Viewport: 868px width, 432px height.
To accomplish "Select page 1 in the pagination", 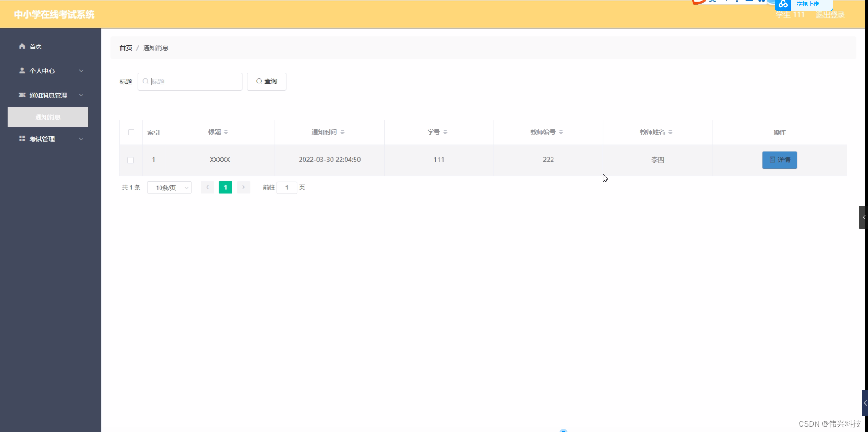I will click(225, 187).
